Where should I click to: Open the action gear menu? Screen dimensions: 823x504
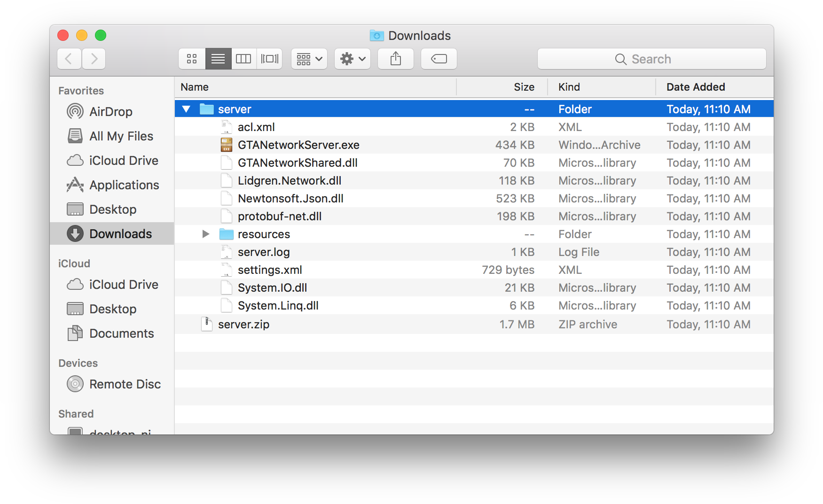pyautogui.click(x=353, y=59)
